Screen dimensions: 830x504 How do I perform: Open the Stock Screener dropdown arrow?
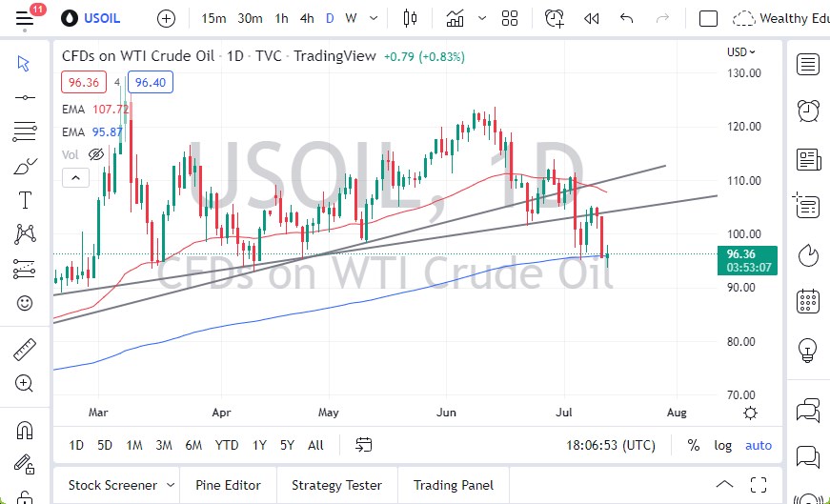pos(170,485)
